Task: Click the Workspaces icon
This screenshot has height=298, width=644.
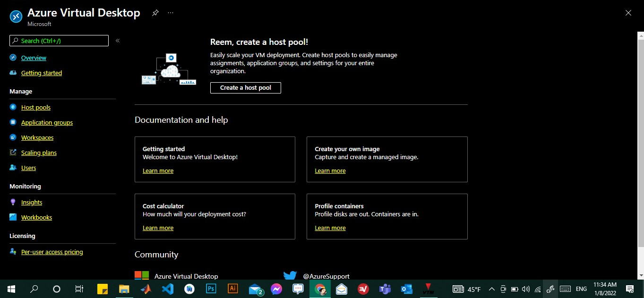Action: [13, 137]
